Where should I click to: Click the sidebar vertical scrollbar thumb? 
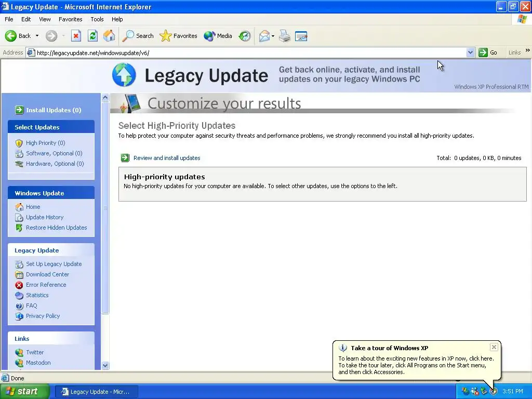[105, 208]
